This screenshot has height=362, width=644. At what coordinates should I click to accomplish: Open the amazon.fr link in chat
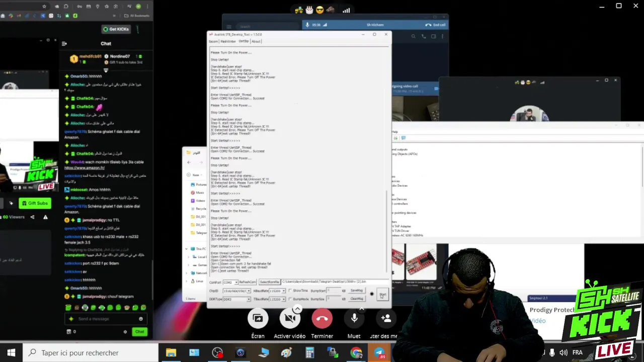coord(85,168)
